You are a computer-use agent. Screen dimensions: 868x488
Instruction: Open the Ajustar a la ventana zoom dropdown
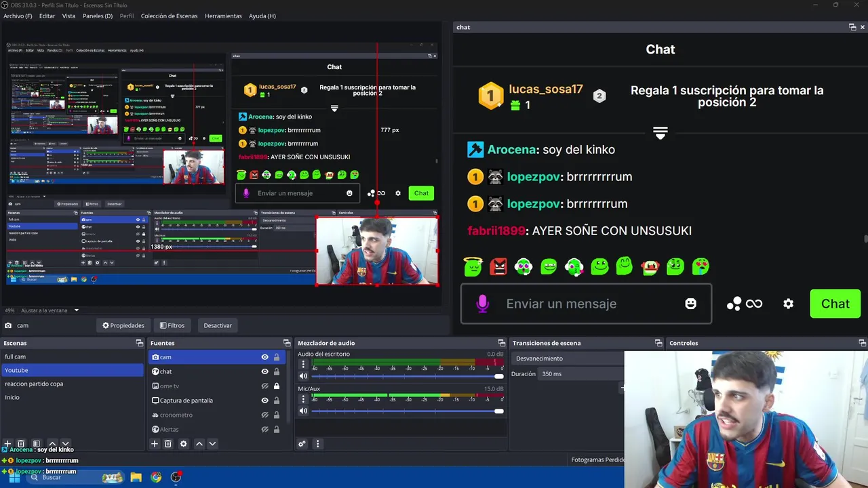(77, 310)
